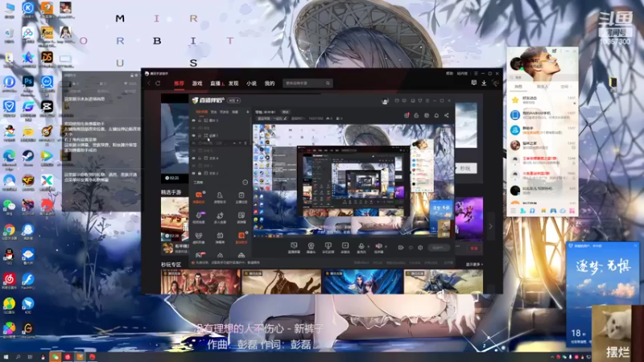Refresh the Tencent game assistant page
The height and width of the screenshot is (362, 644).
pyautogui.click(x=158, y=84)
